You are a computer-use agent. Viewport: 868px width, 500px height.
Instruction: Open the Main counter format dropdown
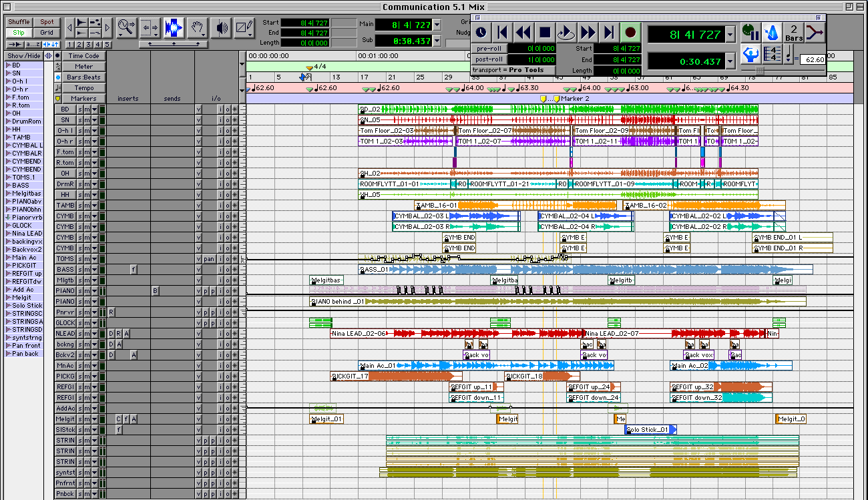tap(437, 25)
